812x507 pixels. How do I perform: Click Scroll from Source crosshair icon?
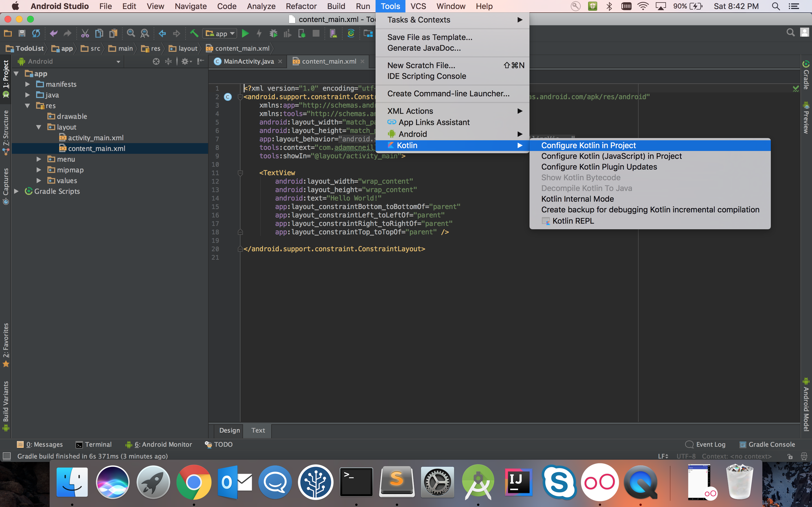156,61
